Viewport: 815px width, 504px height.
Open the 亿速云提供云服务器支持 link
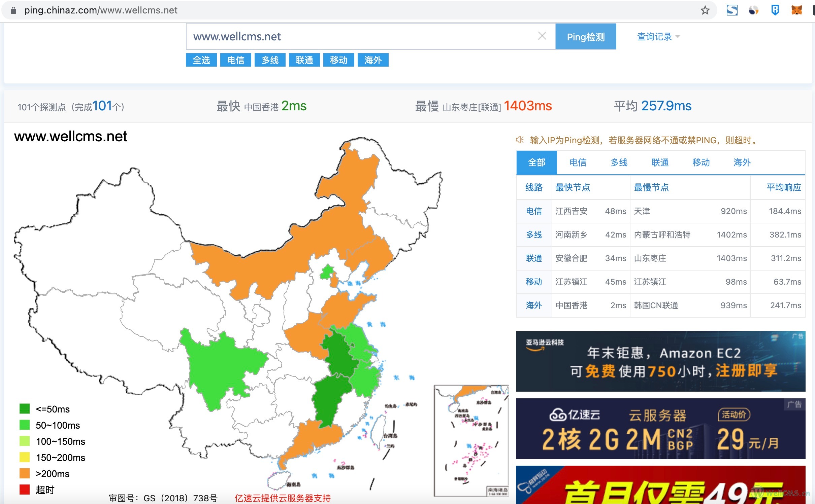coord(283,498)
